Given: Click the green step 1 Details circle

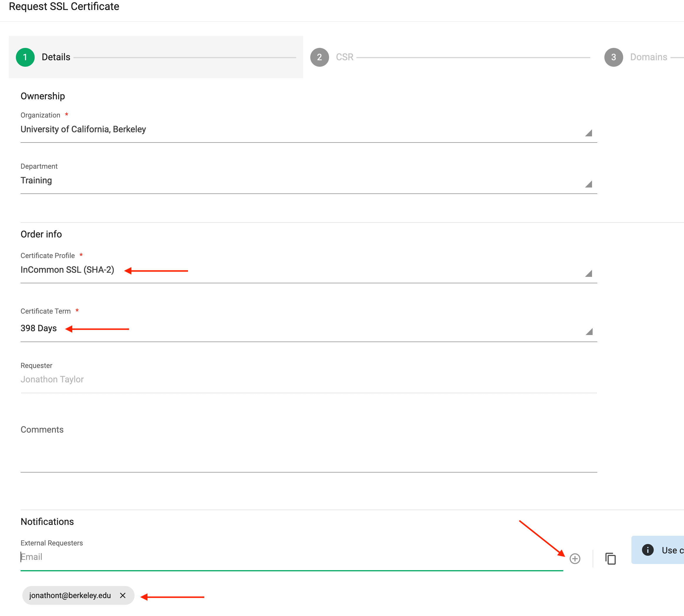Looking at the screenshot, I should [x=25, y=57].
